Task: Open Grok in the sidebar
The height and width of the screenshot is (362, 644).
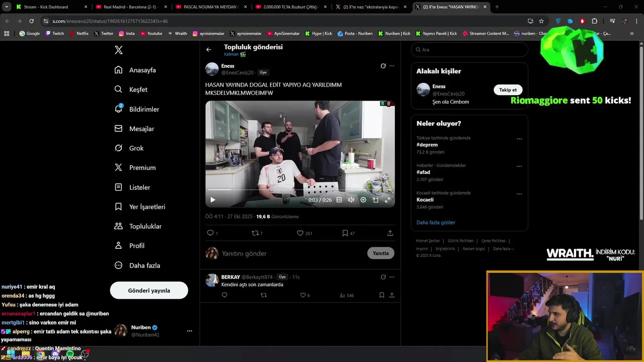Action: click(x=129, y=148)
